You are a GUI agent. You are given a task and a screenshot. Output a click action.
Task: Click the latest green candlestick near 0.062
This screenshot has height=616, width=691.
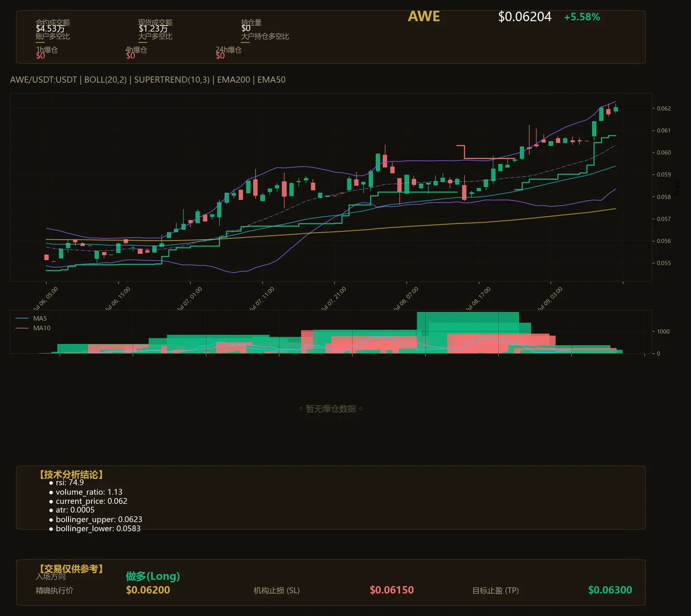pos(616,109)
